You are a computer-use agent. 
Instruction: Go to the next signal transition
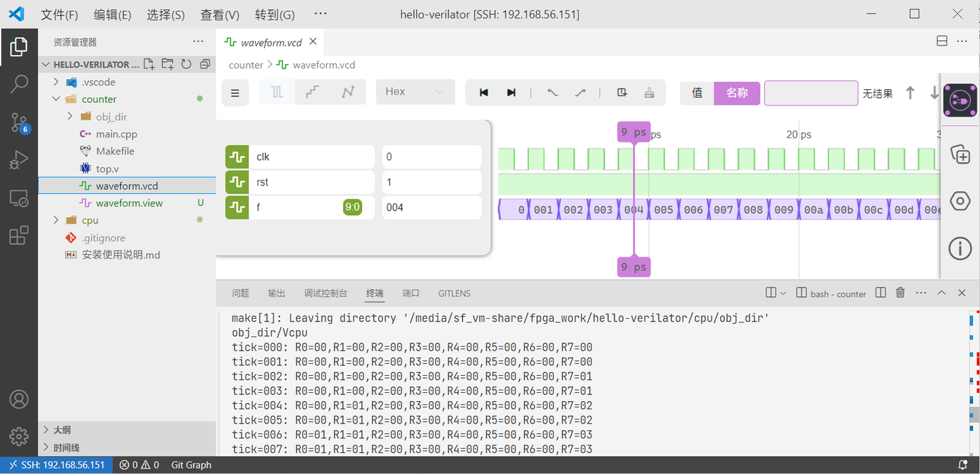point(579,93)
